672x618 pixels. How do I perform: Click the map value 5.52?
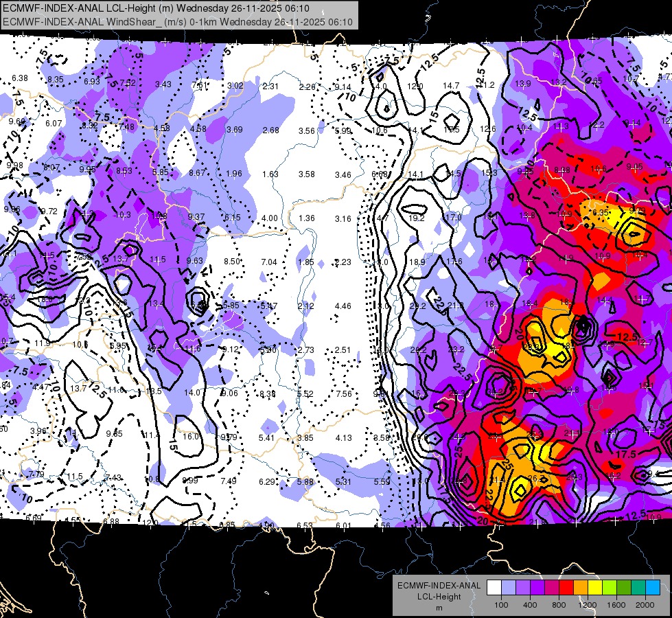(305, 394)
